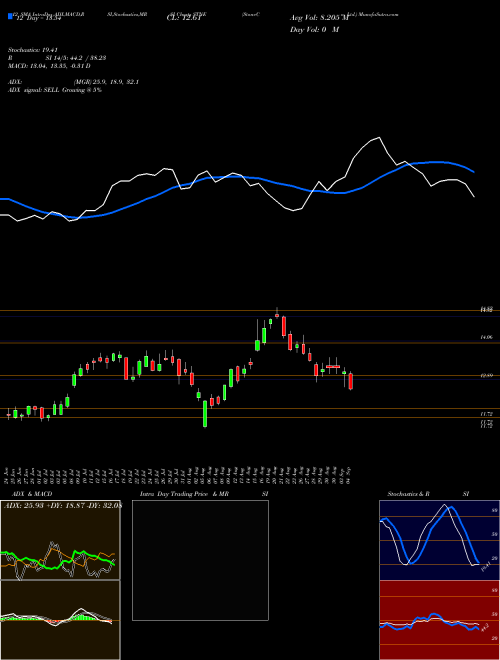Click the 14.06 price level label

point(487,337)
